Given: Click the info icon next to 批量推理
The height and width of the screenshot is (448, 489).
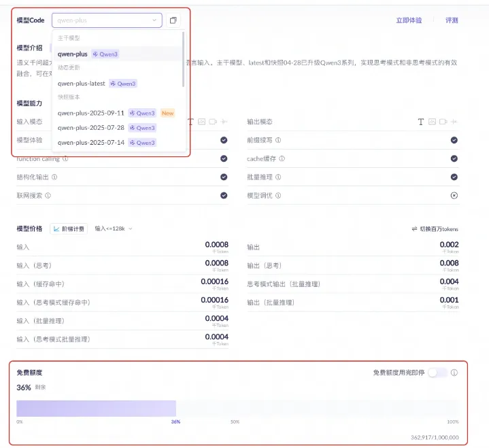Looking at the screenshot, I should pyautogui.click(x=278, y=177).
